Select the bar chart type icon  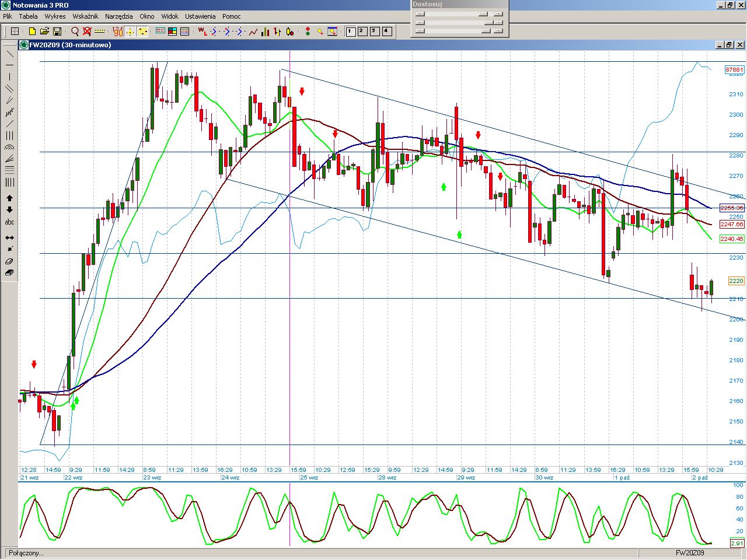pos(266,32)
